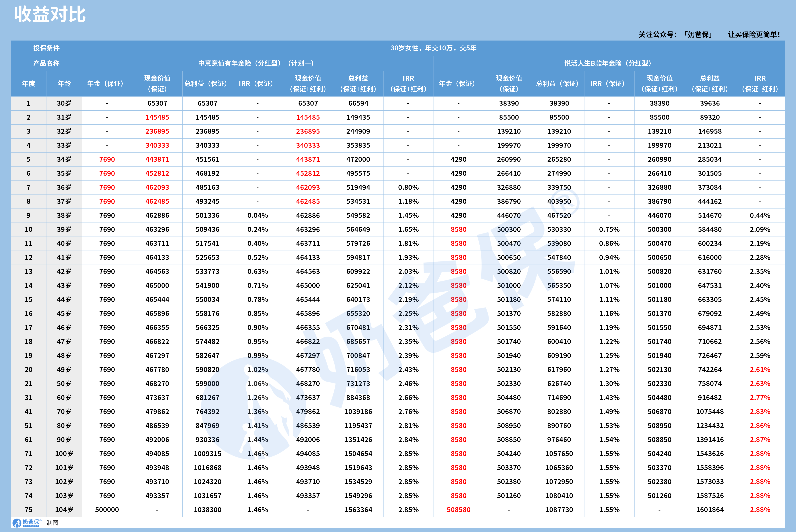Select the 投保条件 header cell
Screen dimensions: 796x532
[x=46, y=48]
